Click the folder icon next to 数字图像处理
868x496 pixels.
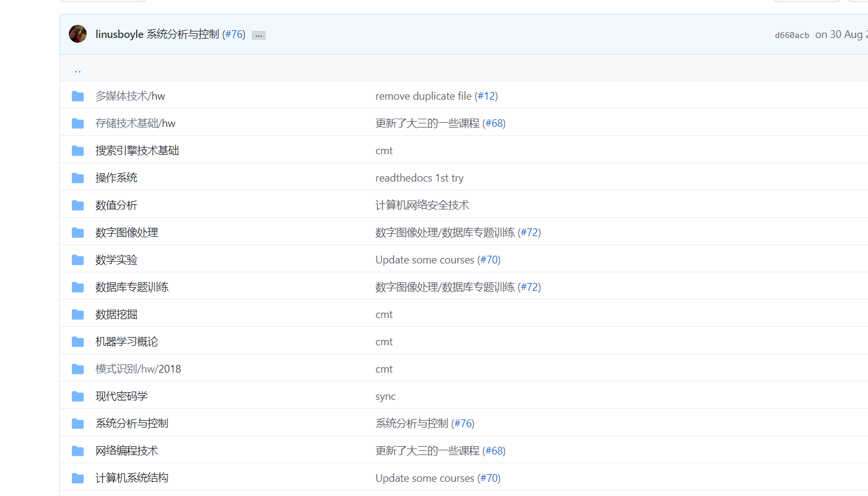click(78, 232)
